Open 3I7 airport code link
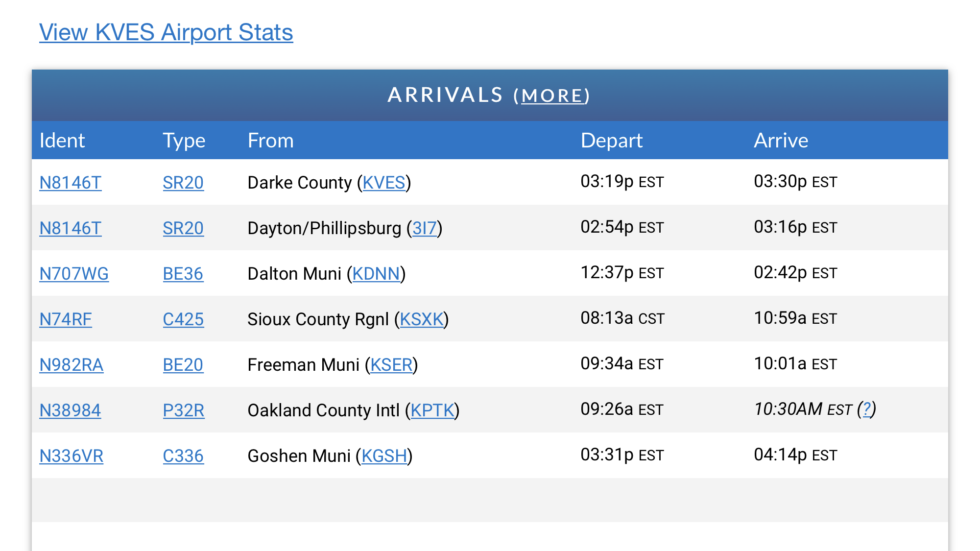 pyautogui.click(x=425, y=228)
